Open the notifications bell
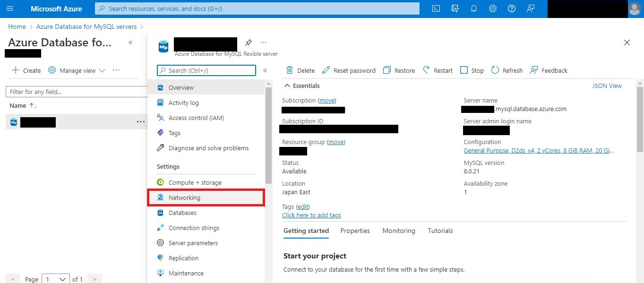This screenshot has height=283, width=644. coord(474,9)
